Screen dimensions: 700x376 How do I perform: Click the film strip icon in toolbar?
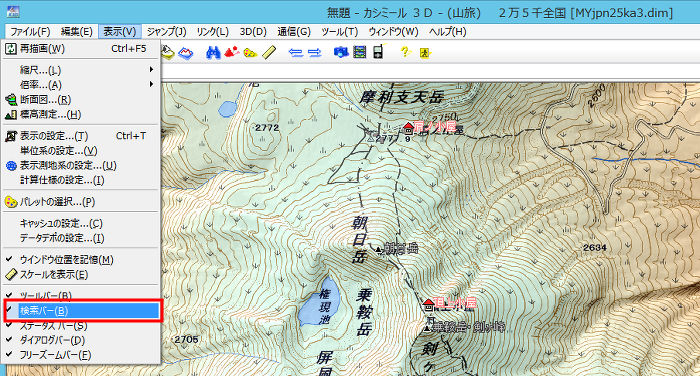point(359,53)
